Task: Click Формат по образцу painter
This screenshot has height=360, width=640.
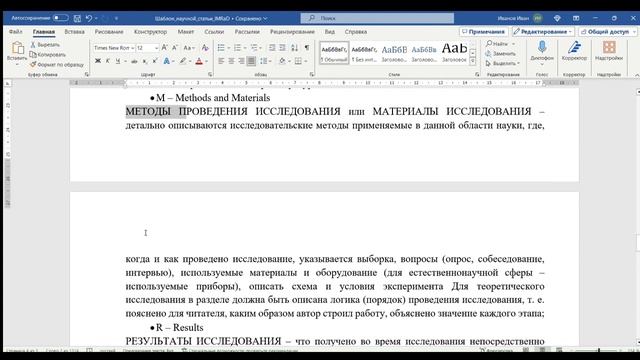Action: coord(57,64)
